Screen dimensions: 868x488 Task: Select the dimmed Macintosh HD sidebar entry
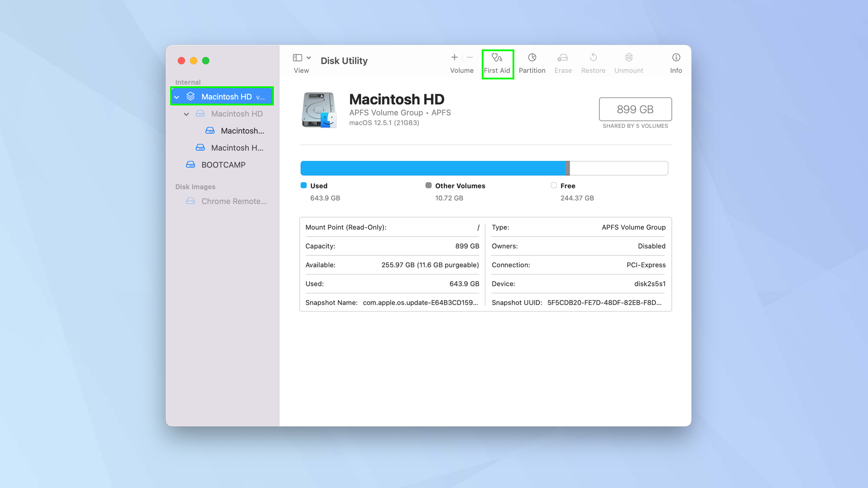(x=237, y=114)
